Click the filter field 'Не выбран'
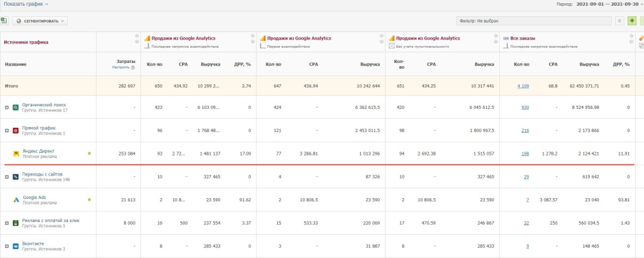The width and height of the screenshot is (644, 258). pyautogui.click(x=534, y=21)
